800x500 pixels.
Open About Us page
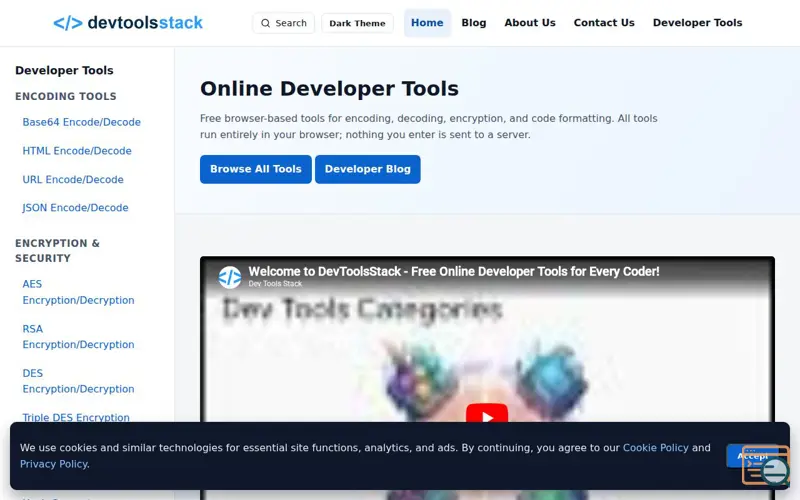530,23
